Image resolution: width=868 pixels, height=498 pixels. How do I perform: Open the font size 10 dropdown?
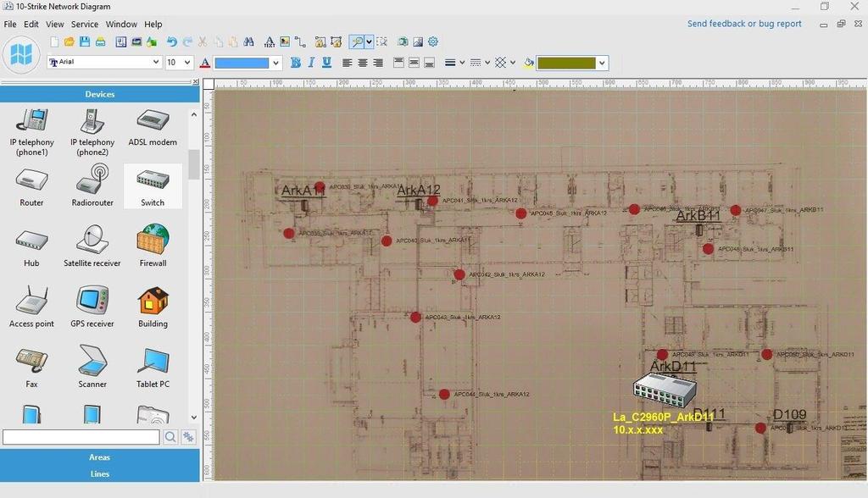coord(187,62)
